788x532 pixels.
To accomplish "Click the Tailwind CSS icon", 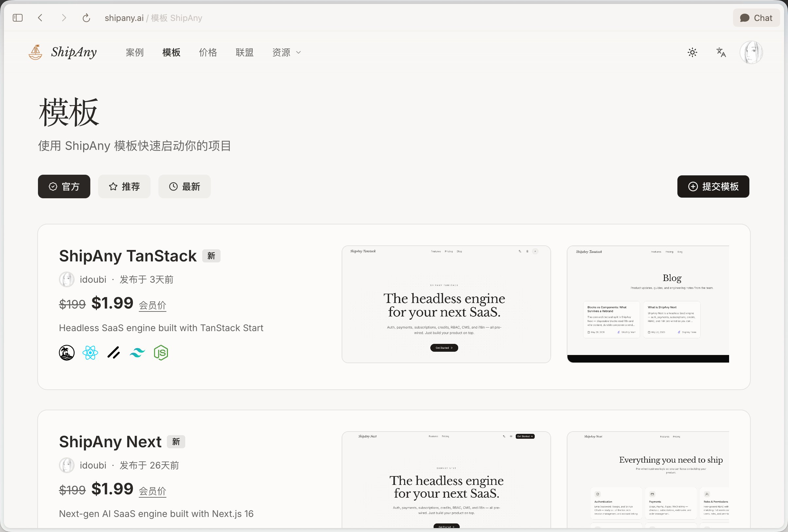I will [x=137, y=353].
